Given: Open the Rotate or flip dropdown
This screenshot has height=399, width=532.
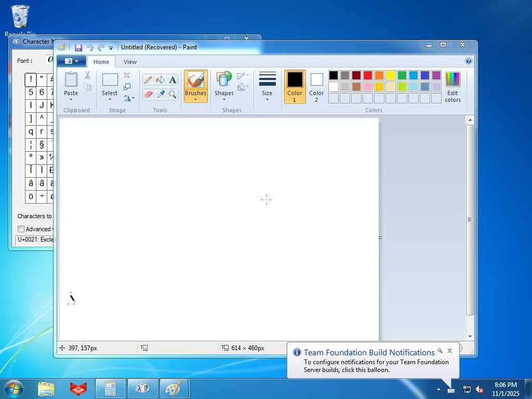Looking at the screenshot, I should coord(129,98).
